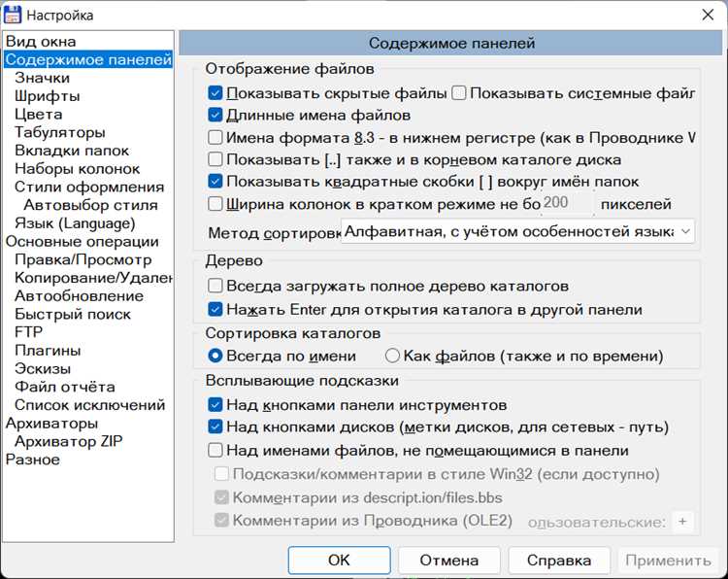This screenshot has height=579, width=728.
Task: Select Содержимое панелей in the tree
Action: (x=88, y=59)
